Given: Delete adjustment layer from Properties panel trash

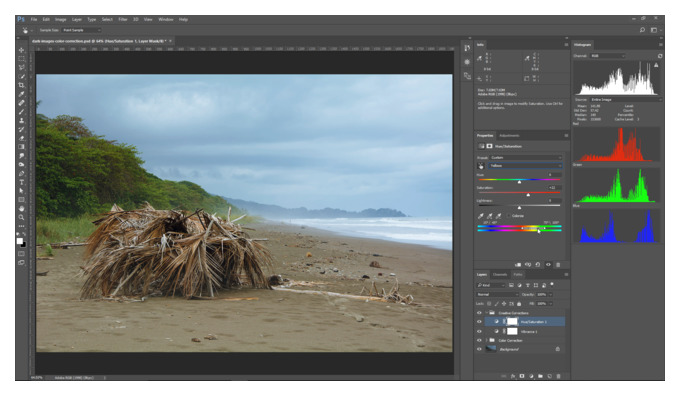Looking at the screenshot, I should point(558,265).
